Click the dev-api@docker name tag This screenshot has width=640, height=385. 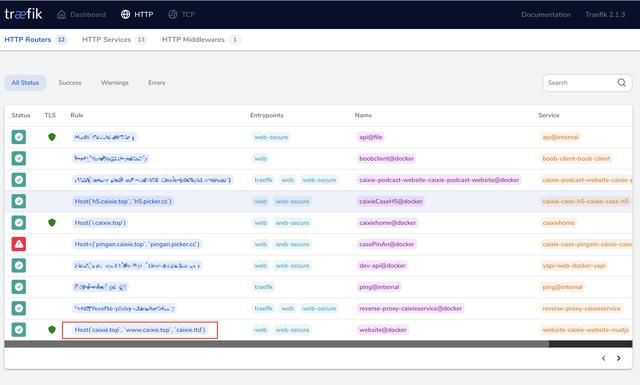click(x=382, y=265)
